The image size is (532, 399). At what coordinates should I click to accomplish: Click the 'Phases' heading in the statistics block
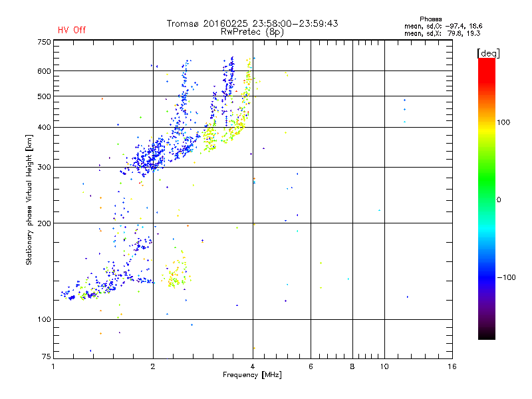click(430, 19)
